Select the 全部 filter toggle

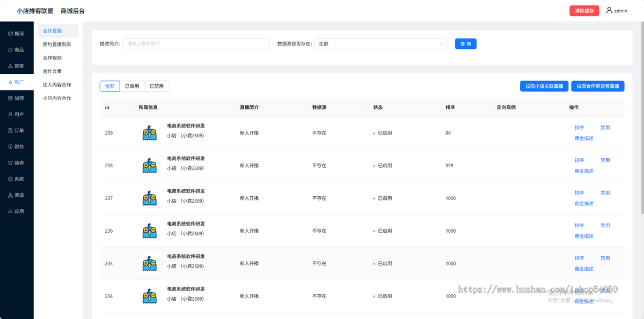109,86
